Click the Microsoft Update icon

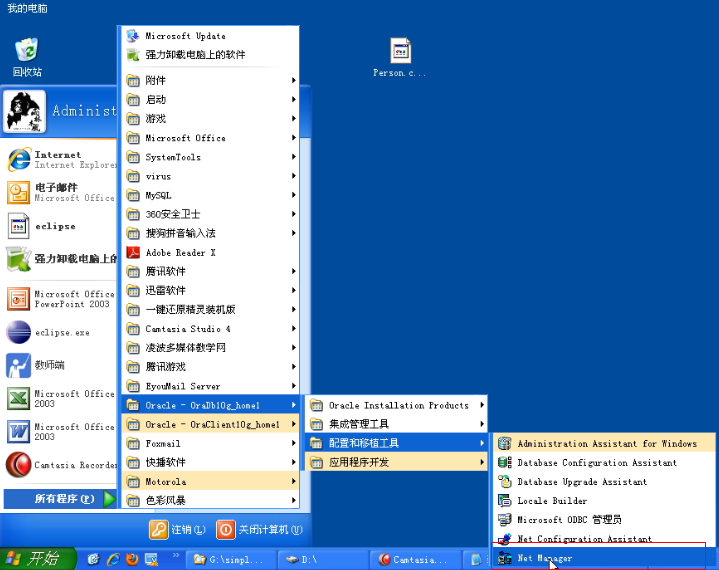pos(133,36)
